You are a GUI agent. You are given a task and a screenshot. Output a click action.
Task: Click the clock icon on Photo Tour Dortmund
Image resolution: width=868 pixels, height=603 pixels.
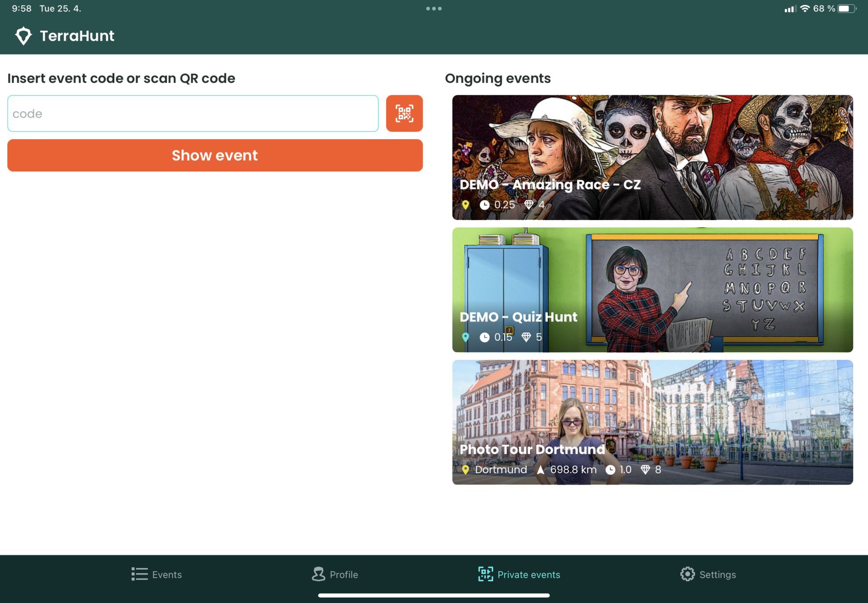click(610, 470)
